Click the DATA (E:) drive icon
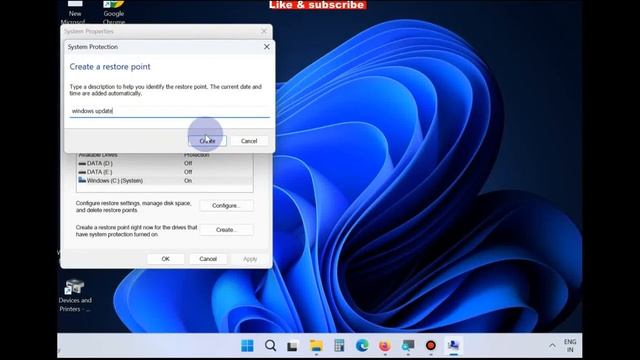 (x=82, y=172)
